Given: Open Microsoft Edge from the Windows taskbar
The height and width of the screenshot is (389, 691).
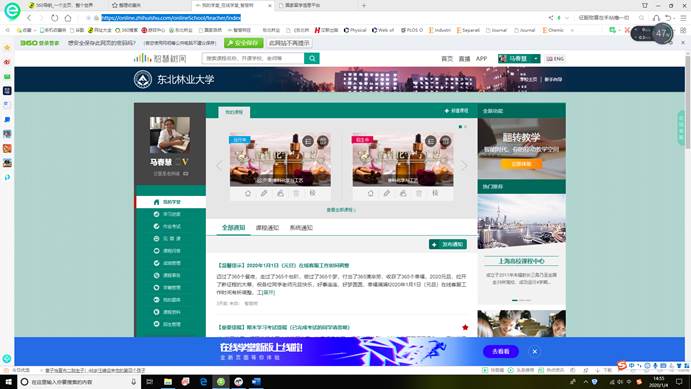Looking at the screenshot, I should pyautogui.click(x=203, y=382).
